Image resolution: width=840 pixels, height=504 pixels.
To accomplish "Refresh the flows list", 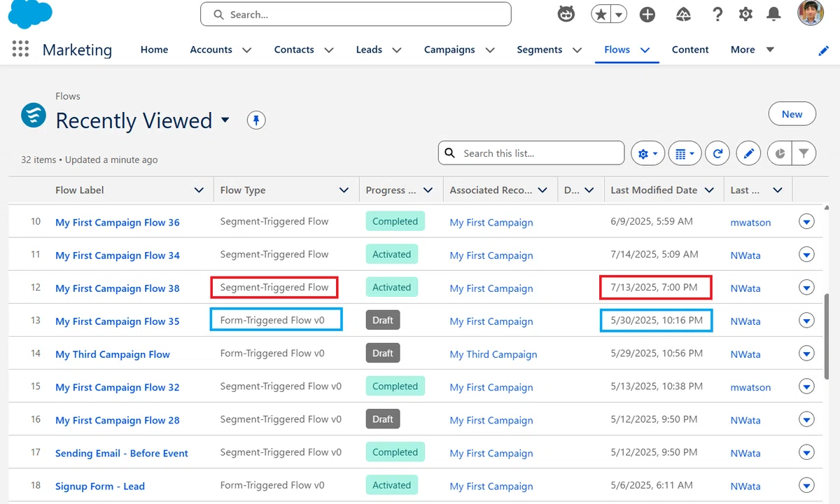I will (x=717, y=153).
